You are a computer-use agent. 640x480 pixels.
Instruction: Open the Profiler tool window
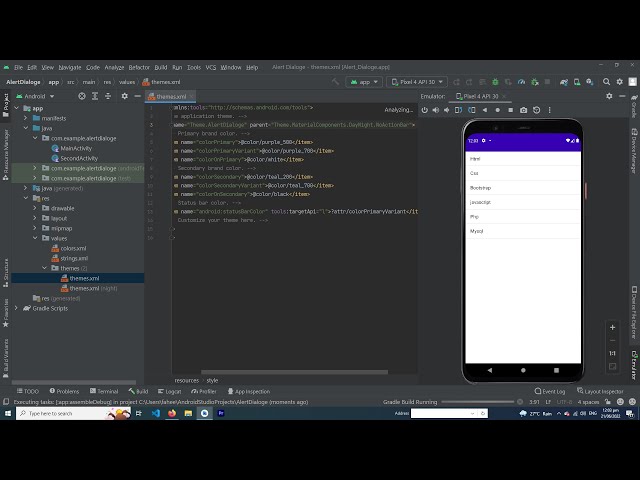point(204,391)
